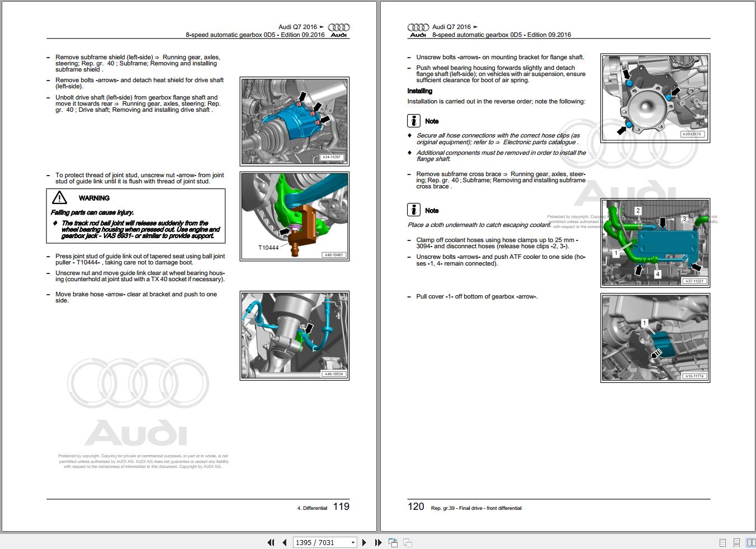Click the 'T10444' label in the puller figure

[x=268, y=248]
